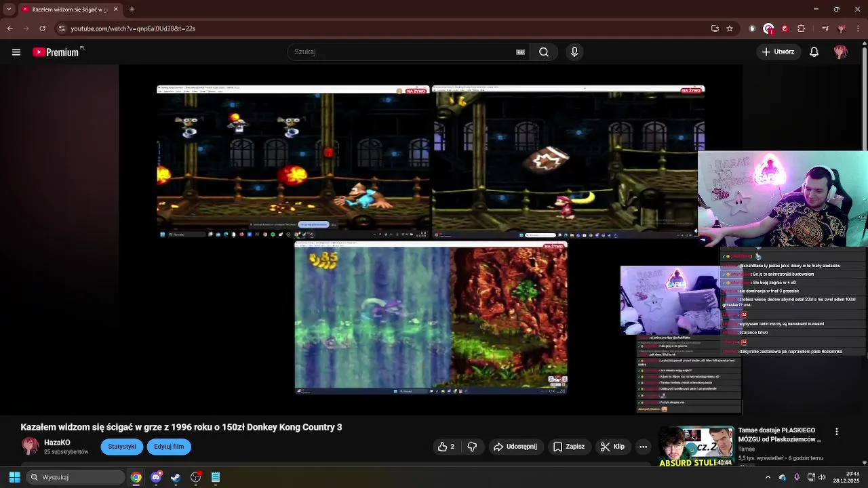Open Chrome's three-dot menu
868x488 pixels.
pos(858,28)
